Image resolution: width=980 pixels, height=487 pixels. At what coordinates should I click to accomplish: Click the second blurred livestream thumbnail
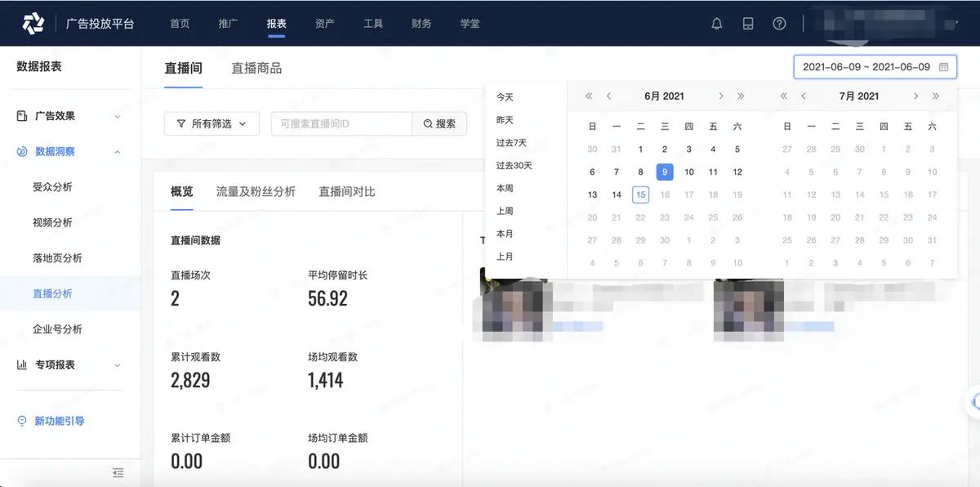[747, 309]
